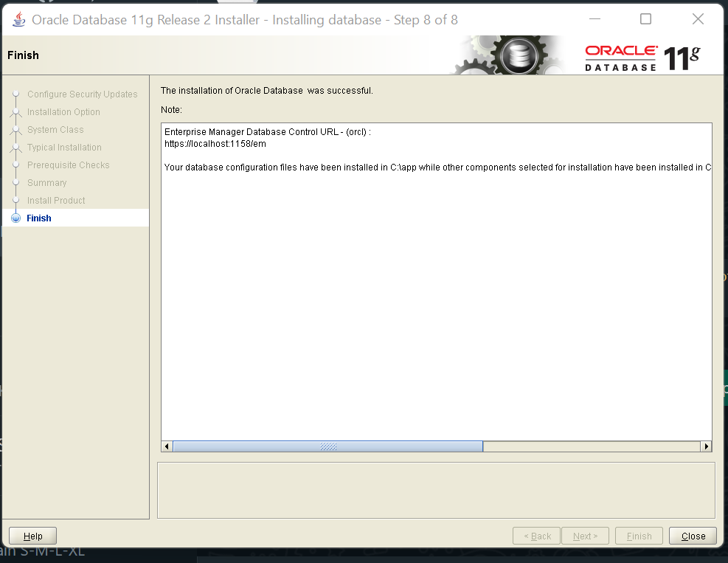The height and width of the screenshot is (563, 728).
Task: Click the horizontal scrollbar thumb
Action: [327, 446]
